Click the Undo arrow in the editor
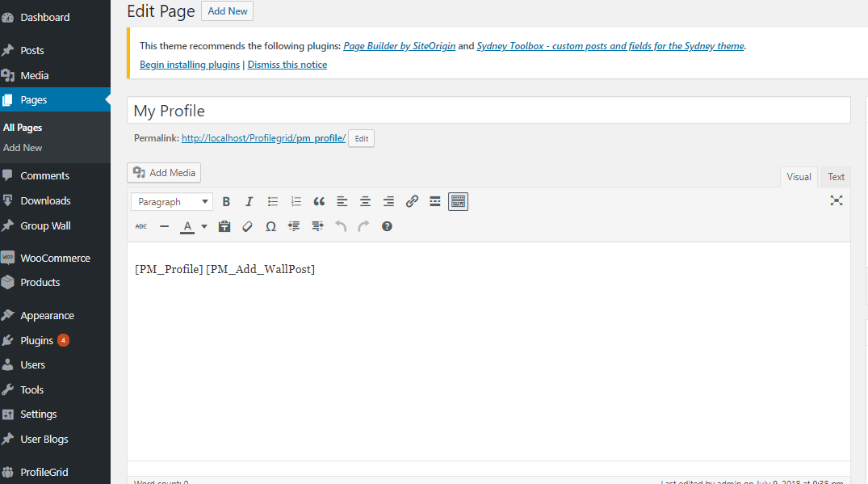 coord(340,226)
